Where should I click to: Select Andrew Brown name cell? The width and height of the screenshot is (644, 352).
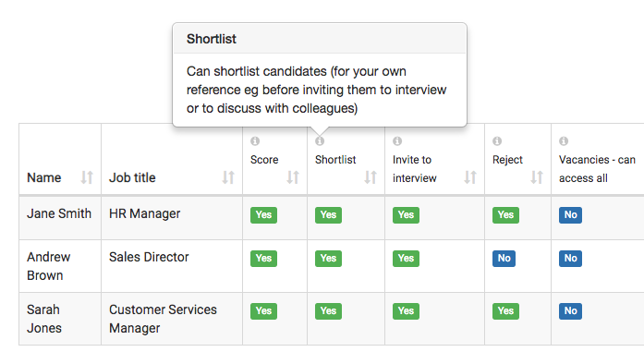[60, 266]
